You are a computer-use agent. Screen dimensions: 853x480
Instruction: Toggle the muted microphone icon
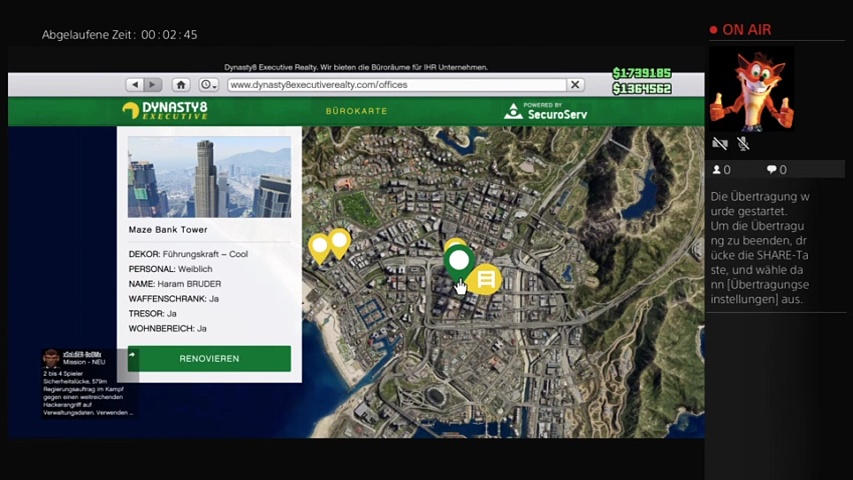click(743, 144)
